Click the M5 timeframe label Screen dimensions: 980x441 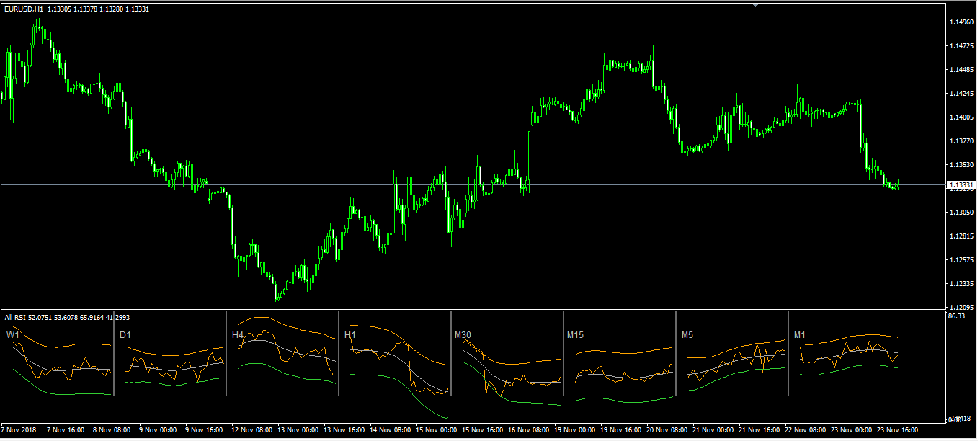pyautogui.click(x=687, y=335)
